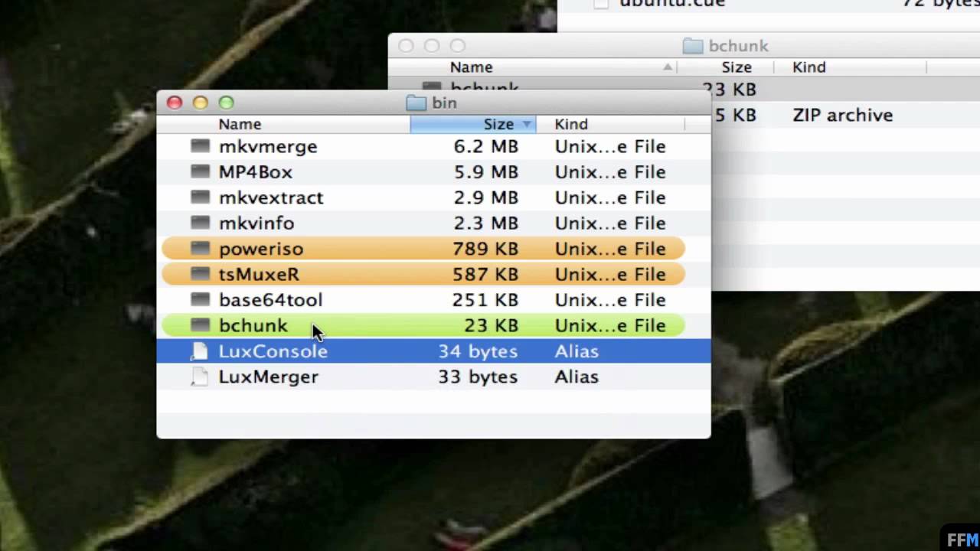Click the 587 KB size value

(x=484, y=274)
